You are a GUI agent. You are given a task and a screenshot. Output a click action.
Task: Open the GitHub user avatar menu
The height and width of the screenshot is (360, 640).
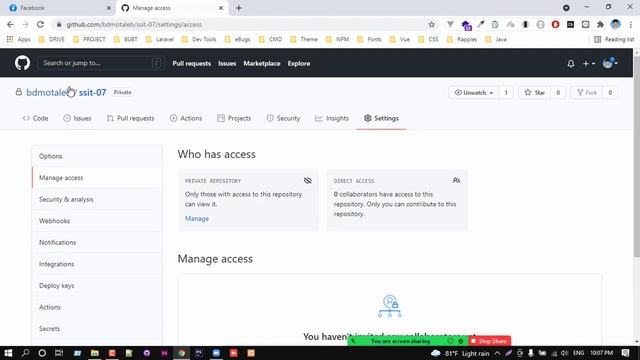click(610, 63)
